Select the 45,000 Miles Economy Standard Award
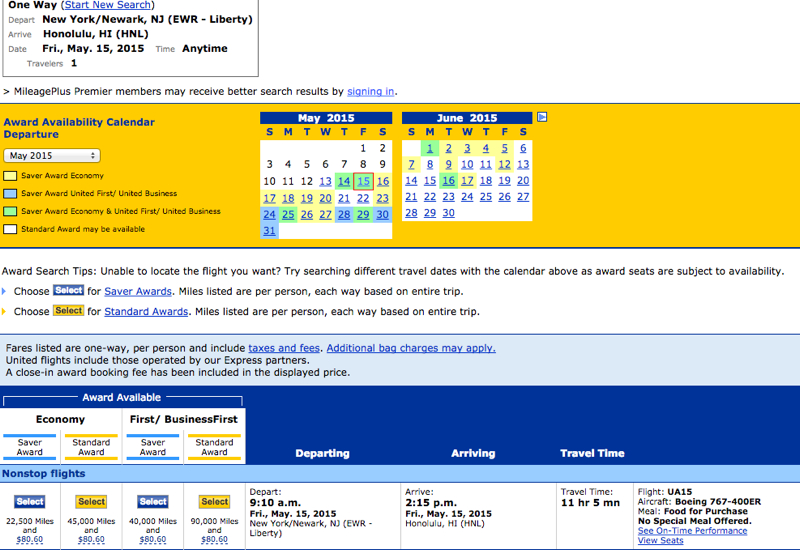The image size is (800, 550). 91,502
